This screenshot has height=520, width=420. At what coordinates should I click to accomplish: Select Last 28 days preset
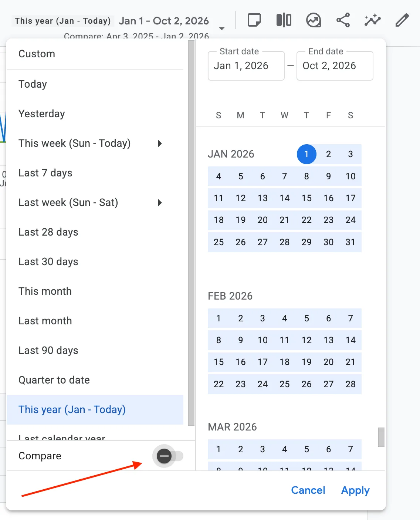95,232
